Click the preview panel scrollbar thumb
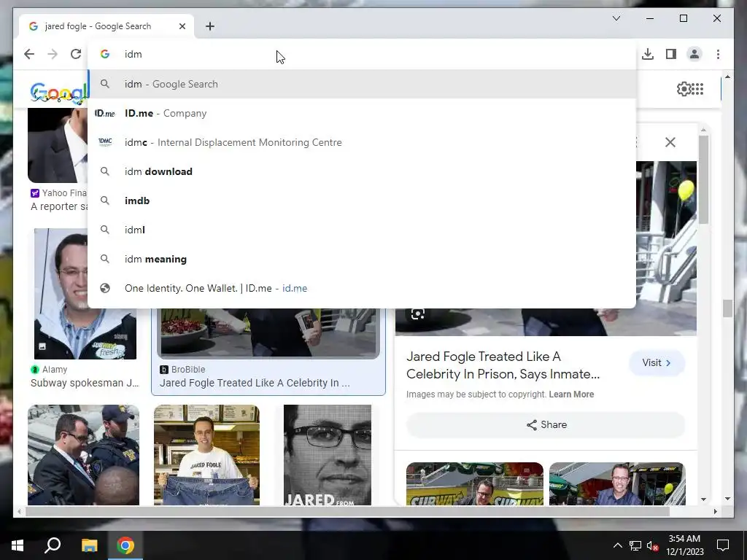The width and height of the screenshot is (747, 560). coord(703,179)
